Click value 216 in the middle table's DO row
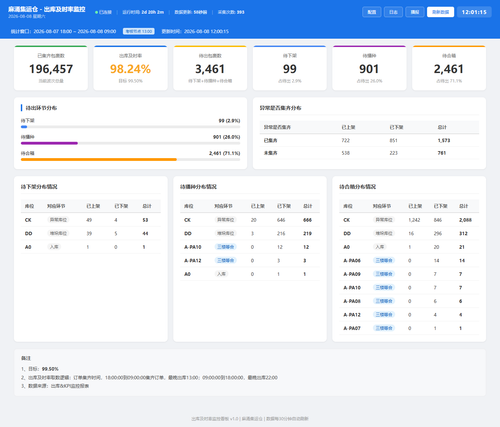Screen dimensions: 500x427 pos(281,233)
